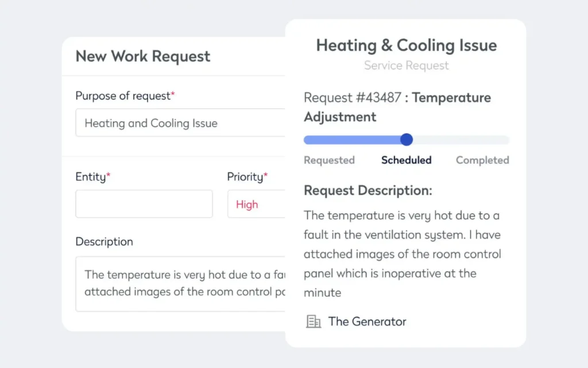Click the Service Request subtitle
Screen dimensions: 588x368
(x=406, y=66)
